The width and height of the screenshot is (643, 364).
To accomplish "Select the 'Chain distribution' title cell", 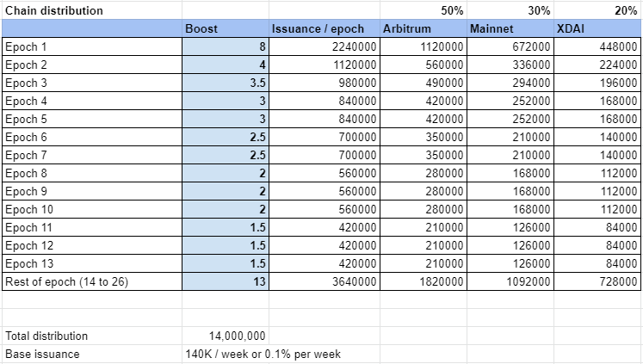I will (92, 10).
